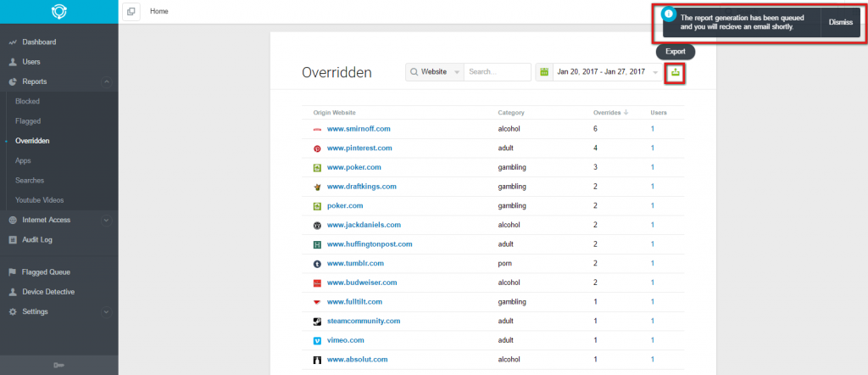Sort by the Category column header
Viewport: 868px width, 375px height.
pos(510,113)
